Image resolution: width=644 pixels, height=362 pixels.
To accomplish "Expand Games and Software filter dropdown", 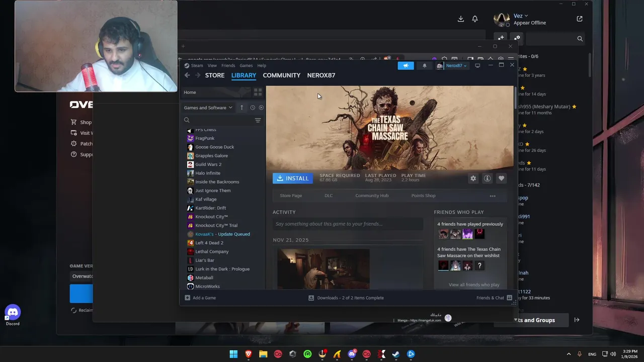I will pos(208,108).
